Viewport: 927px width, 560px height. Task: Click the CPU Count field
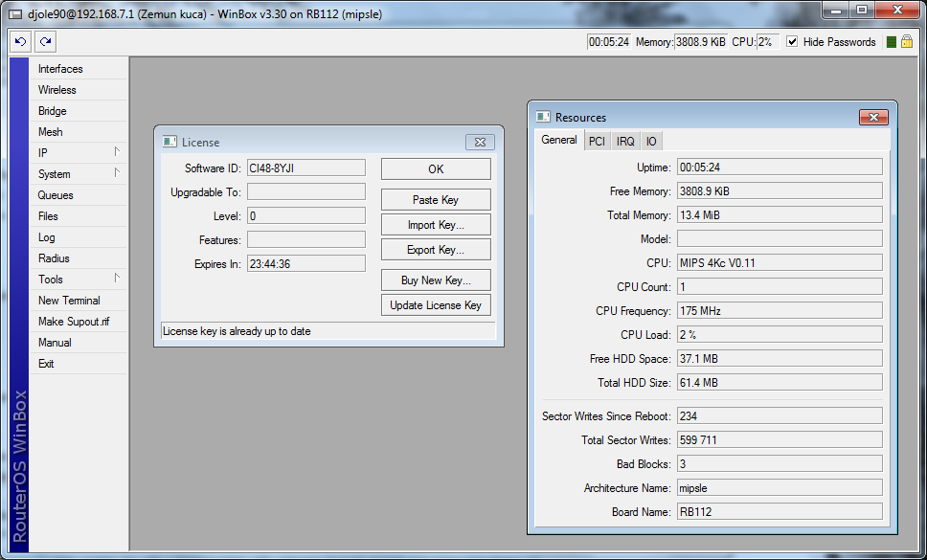coord(780,286)
